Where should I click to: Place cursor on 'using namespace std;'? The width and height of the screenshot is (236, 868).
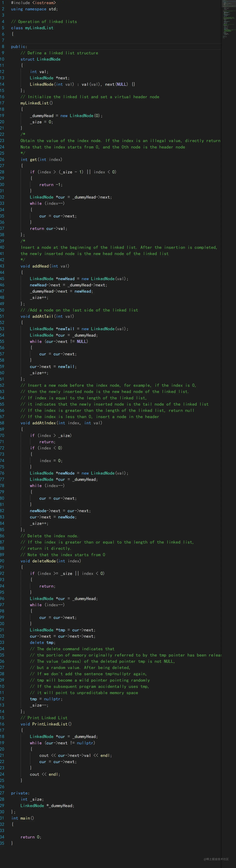point(34,9)
